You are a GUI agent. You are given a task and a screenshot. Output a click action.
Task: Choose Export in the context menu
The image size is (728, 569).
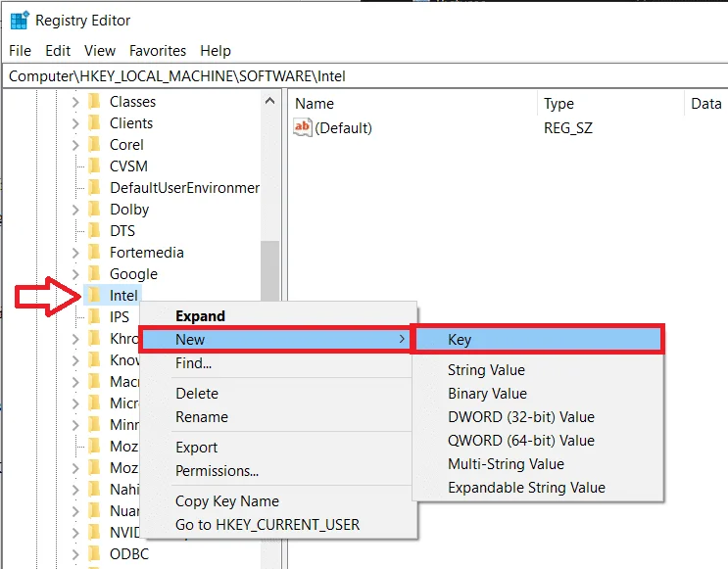pos(277,448)
